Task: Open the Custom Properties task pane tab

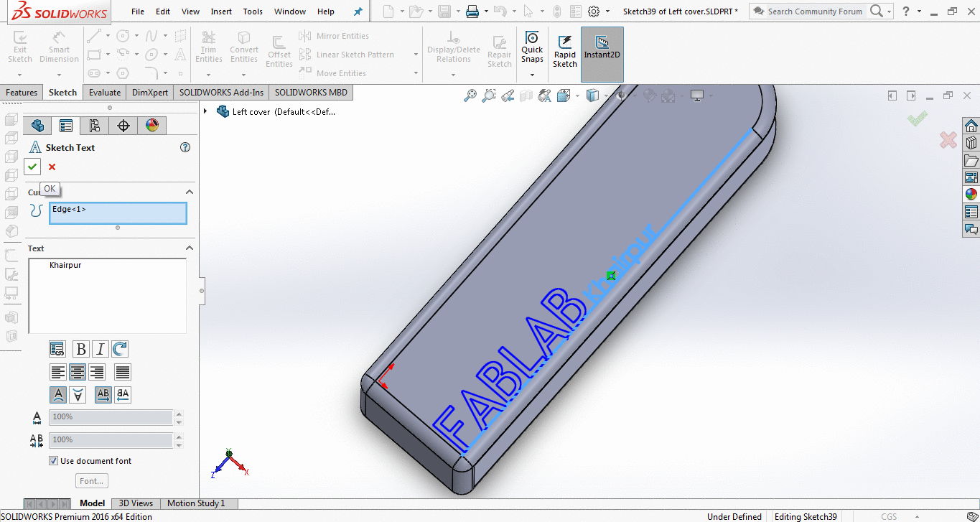Action: 971,212
